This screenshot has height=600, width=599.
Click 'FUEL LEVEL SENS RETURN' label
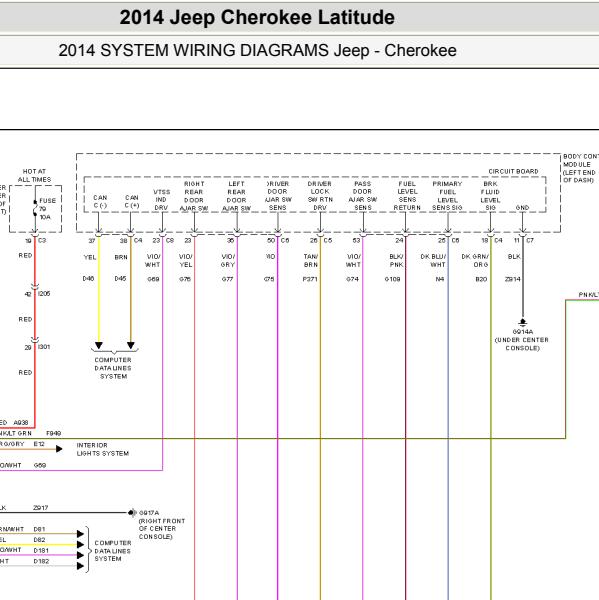(407, 196)
